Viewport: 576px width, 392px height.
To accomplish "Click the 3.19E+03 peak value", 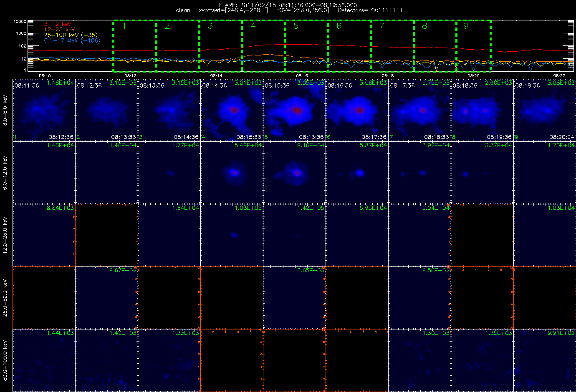I will click(123, 83).
